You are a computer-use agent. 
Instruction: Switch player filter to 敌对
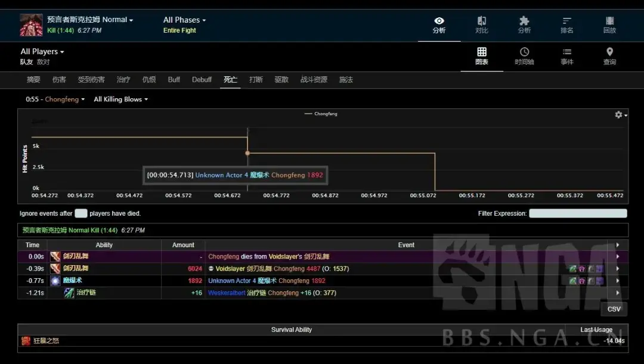pos(44,62)
